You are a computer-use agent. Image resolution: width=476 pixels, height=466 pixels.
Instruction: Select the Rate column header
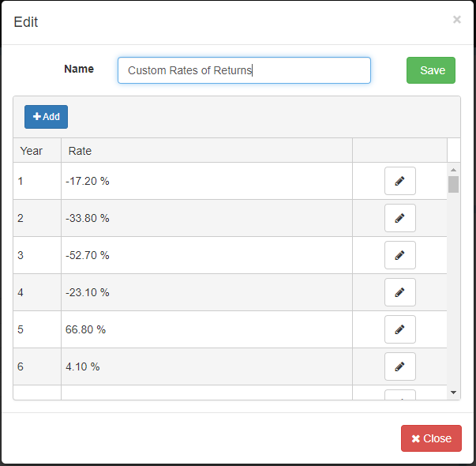(81, 151)
